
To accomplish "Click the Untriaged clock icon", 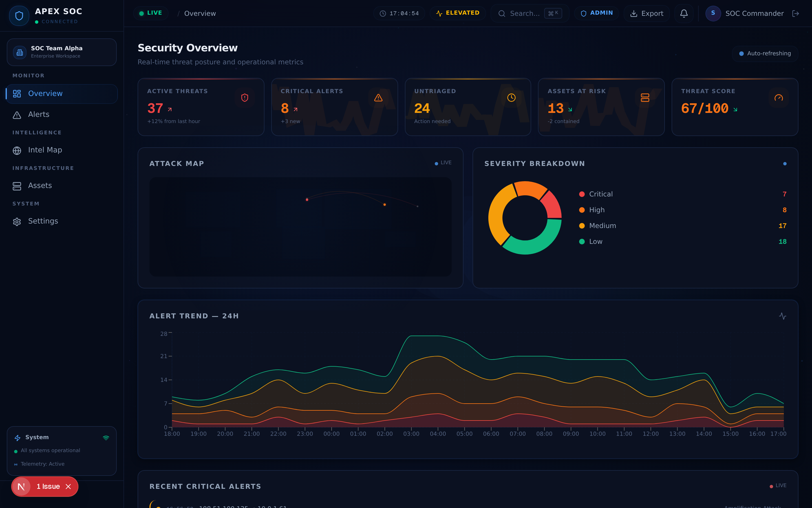I will tap(511, 97).
